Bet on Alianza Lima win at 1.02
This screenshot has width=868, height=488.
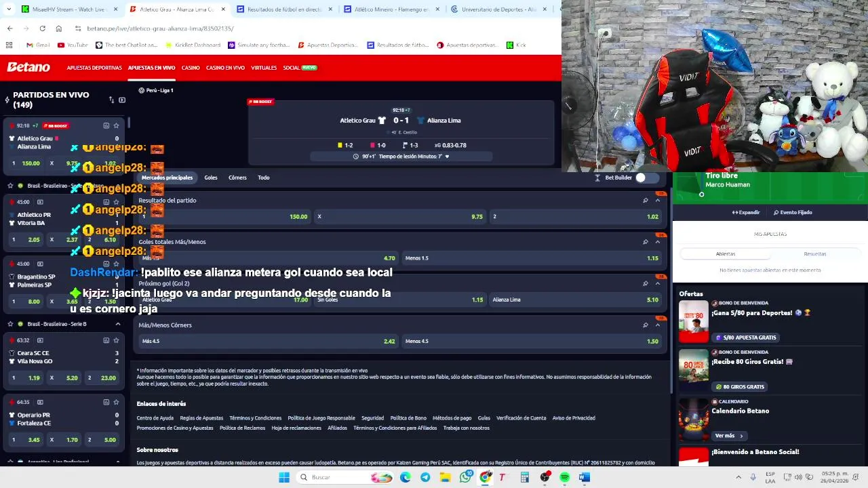click(x=576, y=217)
